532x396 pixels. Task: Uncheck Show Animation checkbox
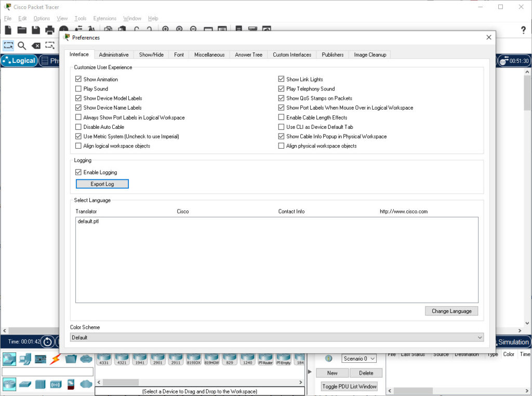tap(78, 79)
